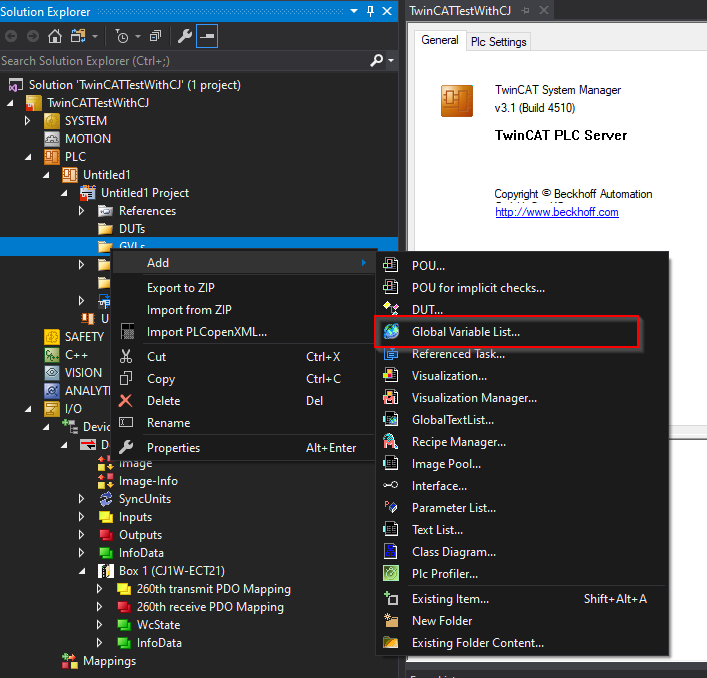Select the MOTION tree item
This screenshot has width=707, height=678.
87,139
